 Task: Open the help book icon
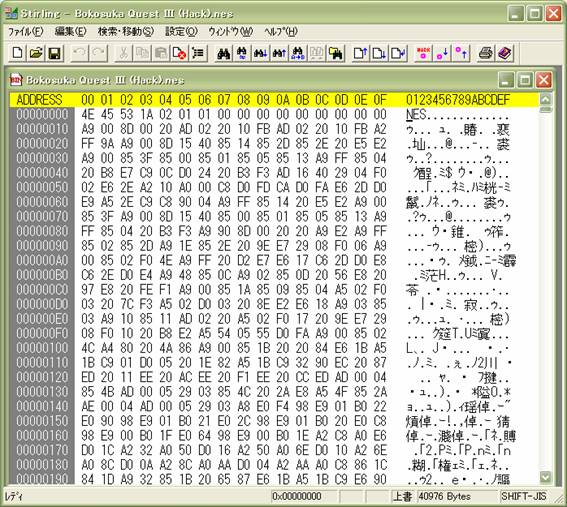504,53
